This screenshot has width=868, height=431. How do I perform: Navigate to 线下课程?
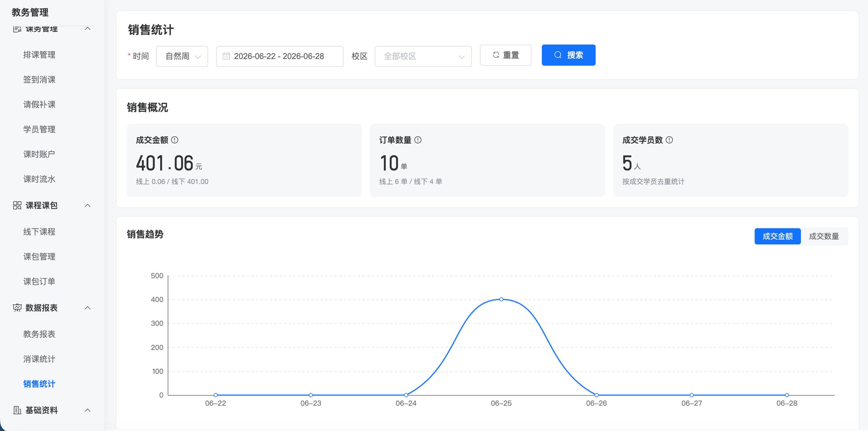(39, 231)
